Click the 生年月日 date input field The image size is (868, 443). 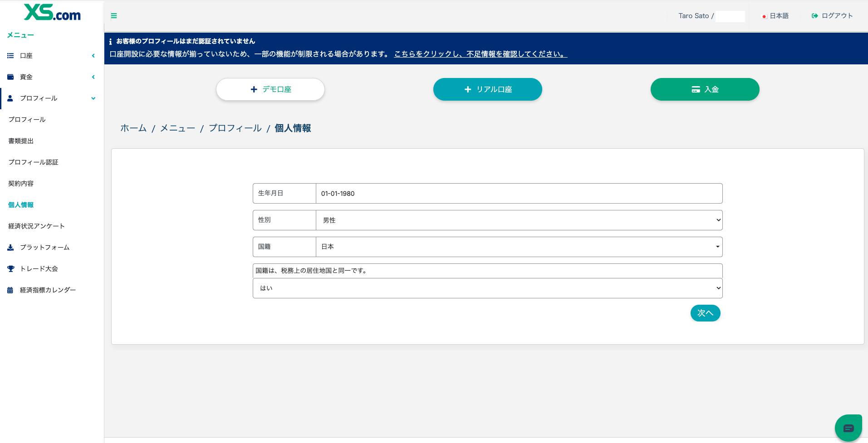pyautogui.click(x=519, y=194)
